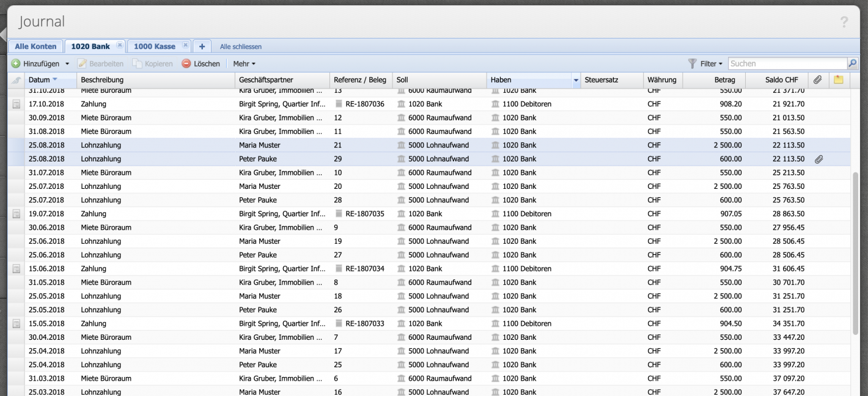The image size is (868, 396).
Task: Click the pin icon in the table header
Action: [x=15, y=80]
